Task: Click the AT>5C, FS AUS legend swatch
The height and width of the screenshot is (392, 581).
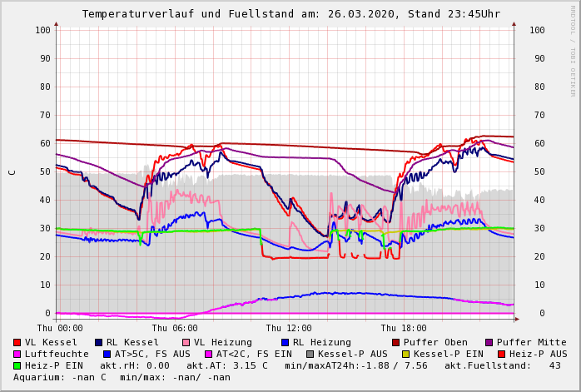Action: click(107, 355)
